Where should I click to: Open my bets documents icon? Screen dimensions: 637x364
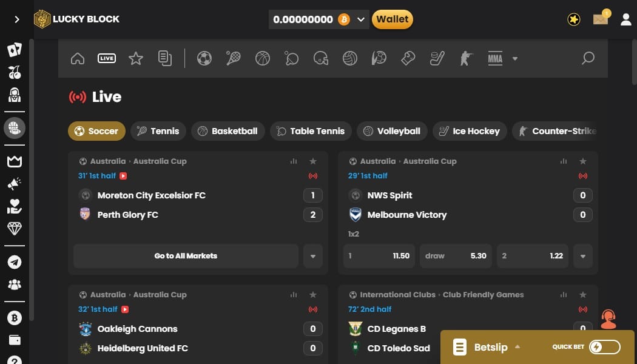point(165,58)
